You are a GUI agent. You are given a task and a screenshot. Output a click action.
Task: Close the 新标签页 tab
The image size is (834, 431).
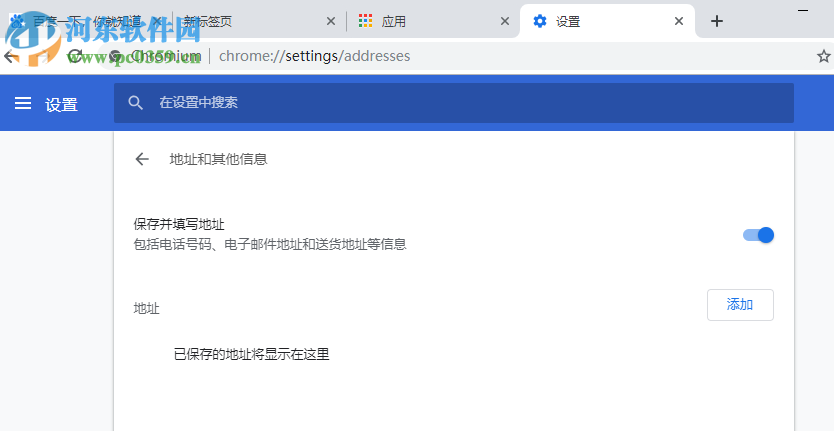[x=330, y=21]
